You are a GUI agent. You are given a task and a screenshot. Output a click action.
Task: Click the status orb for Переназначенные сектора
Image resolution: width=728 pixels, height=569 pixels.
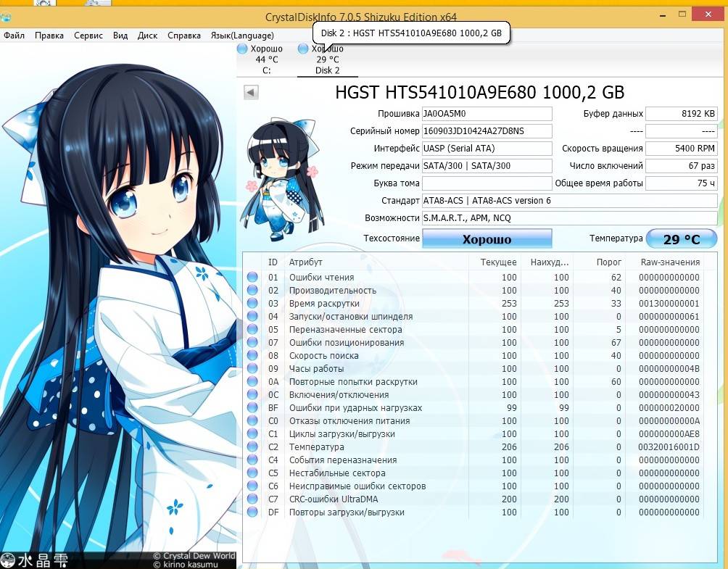[252, 330]
